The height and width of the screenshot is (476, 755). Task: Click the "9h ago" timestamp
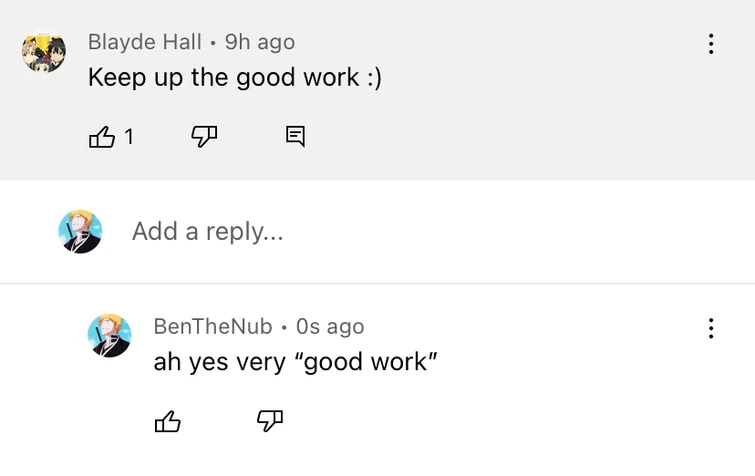[x=260, y=42]
